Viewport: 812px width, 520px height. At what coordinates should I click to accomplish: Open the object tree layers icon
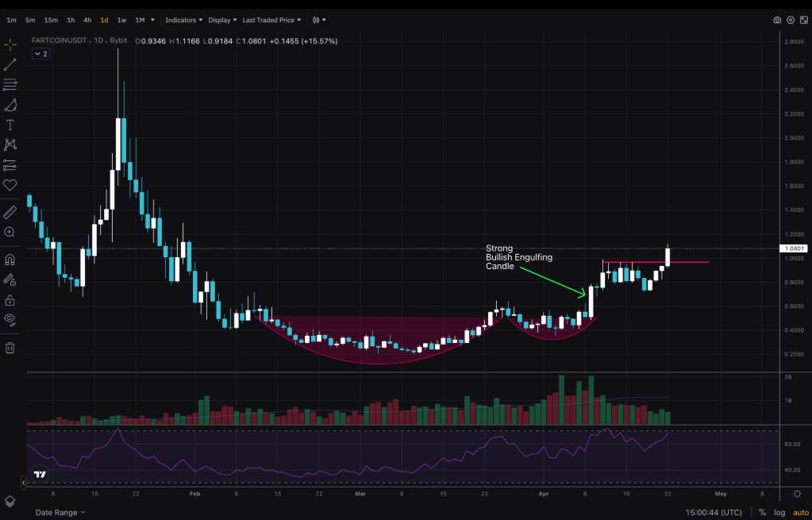click(x=10, y=502)
